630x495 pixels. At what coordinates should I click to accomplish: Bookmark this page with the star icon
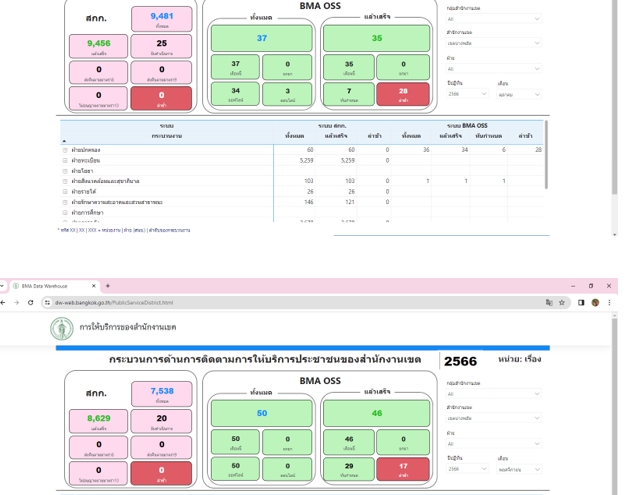(562, 302)
